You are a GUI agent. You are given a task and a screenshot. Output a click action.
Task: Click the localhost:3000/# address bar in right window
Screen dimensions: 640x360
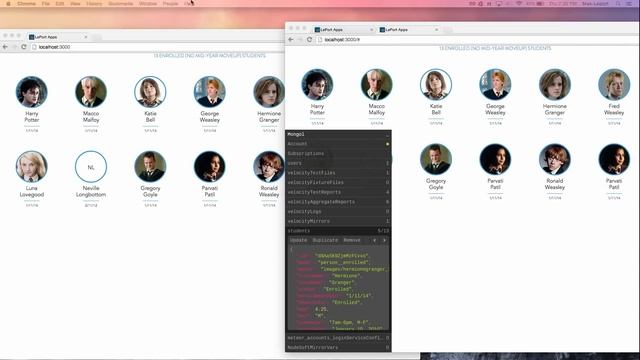coord(477,40)
